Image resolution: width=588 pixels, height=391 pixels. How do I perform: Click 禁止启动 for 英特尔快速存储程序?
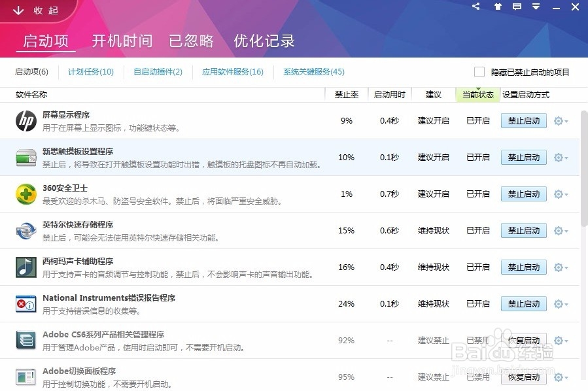[x=523, y=231]
